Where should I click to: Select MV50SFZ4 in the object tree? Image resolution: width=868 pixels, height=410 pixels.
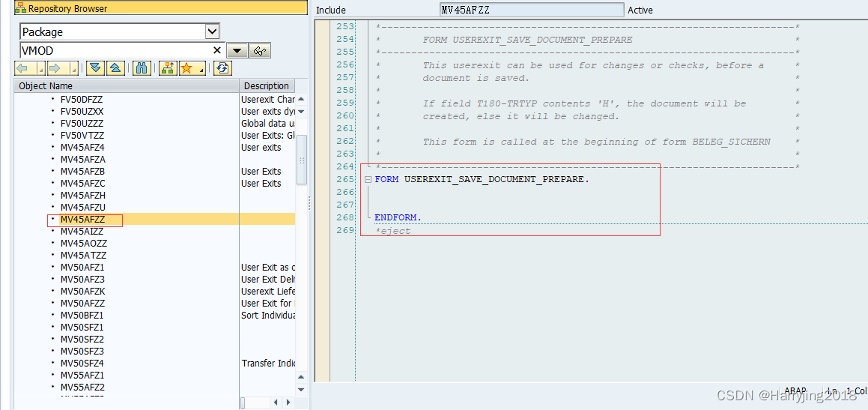click(82, 364)
